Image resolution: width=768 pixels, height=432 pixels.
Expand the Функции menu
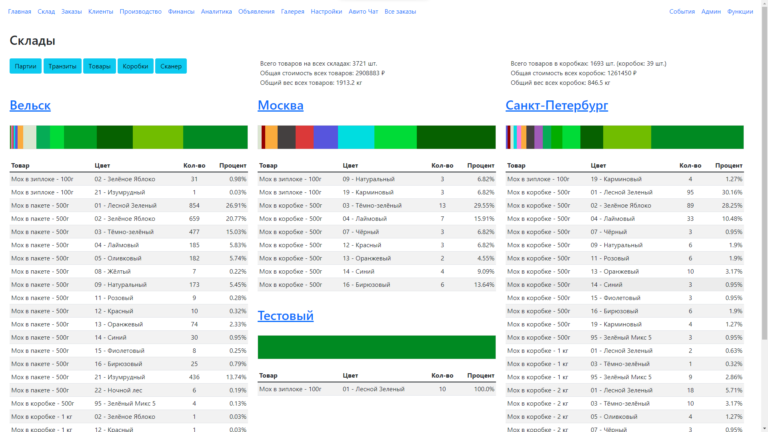pyautogui.click(x=740, y=10)
